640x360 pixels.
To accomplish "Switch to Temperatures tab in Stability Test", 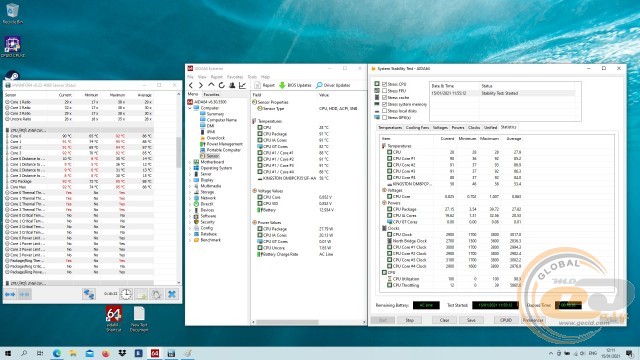I will [x=390, y=128].
